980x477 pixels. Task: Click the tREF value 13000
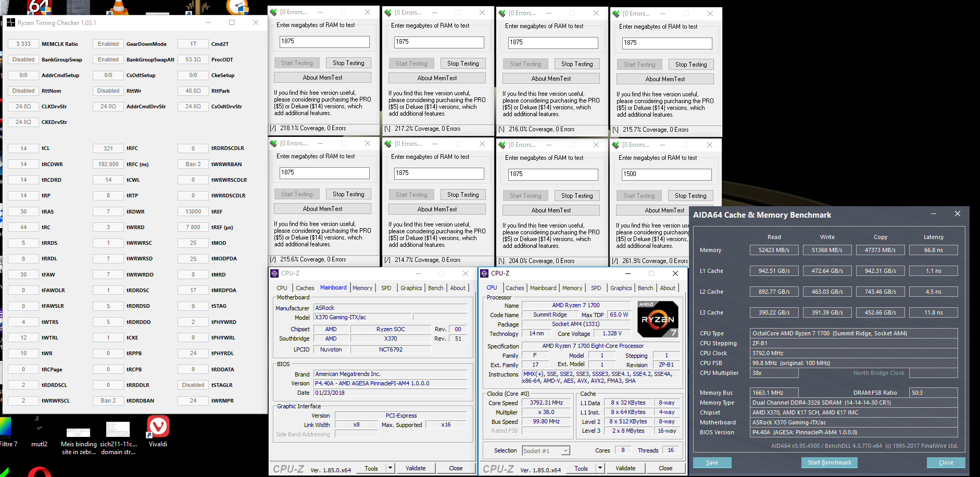point(193,211)
